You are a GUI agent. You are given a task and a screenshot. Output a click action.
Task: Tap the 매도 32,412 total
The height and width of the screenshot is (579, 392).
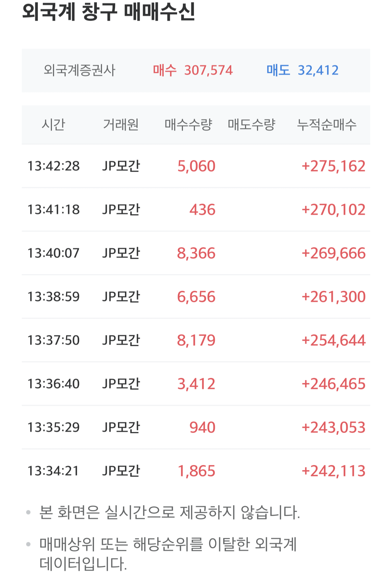[302, 70]
